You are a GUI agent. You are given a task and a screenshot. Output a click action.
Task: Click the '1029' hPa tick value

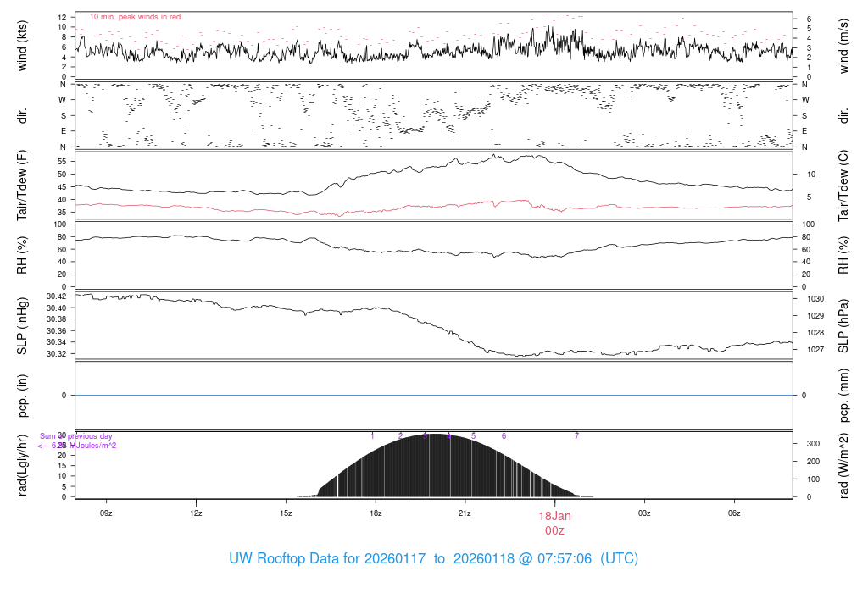pyautogui.click(x=815, y=316)
